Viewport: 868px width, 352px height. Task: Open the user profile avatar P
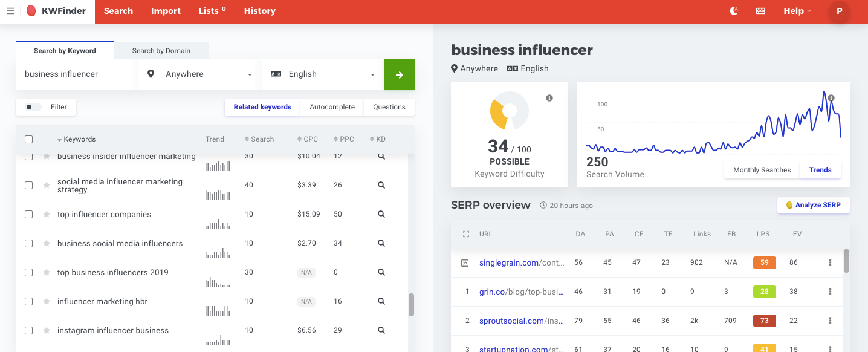coord(839,11)
